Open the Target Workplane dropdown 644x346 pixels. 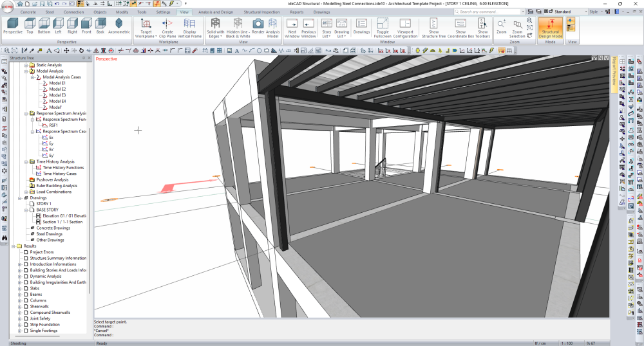(146, 27)
